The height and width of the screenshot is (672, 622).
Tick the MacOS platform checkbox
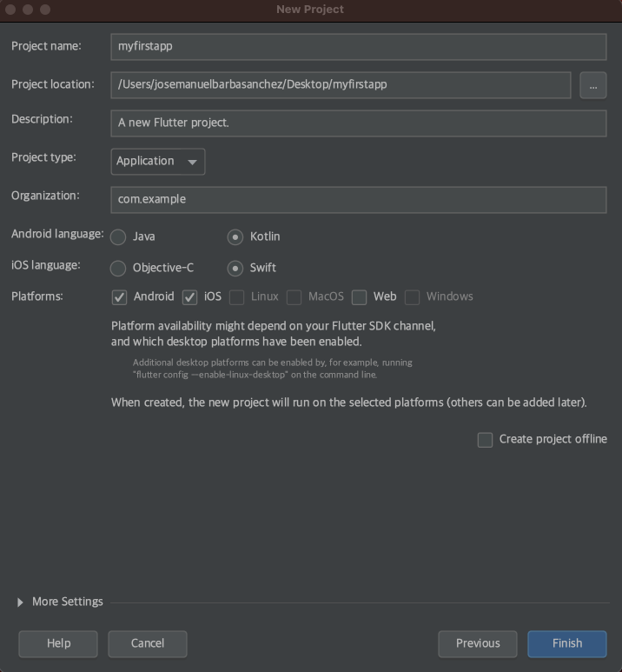pyautogui.click(x=294, y=297)
